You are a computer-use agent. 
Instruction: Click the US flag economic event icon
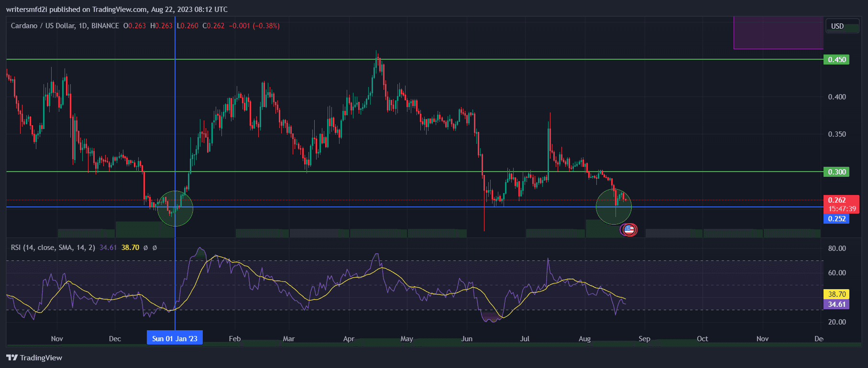tap(629, 230)
